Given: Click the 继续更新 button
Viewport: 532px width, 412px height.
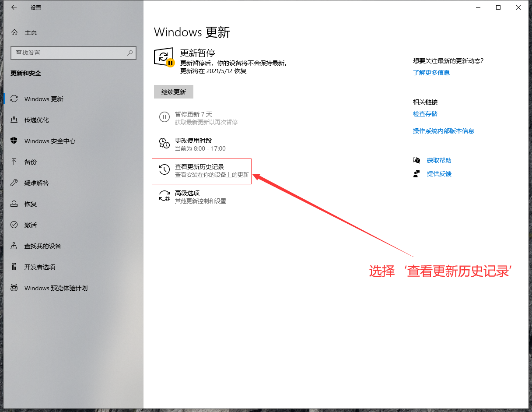Looking at the screenshot, I should coord(174,92).
